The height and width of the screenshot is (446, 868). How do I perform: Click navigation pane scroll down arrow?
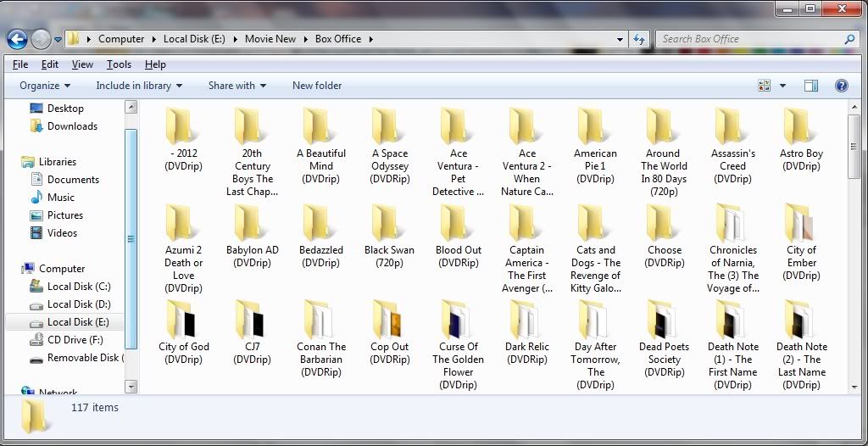point(131,386)
